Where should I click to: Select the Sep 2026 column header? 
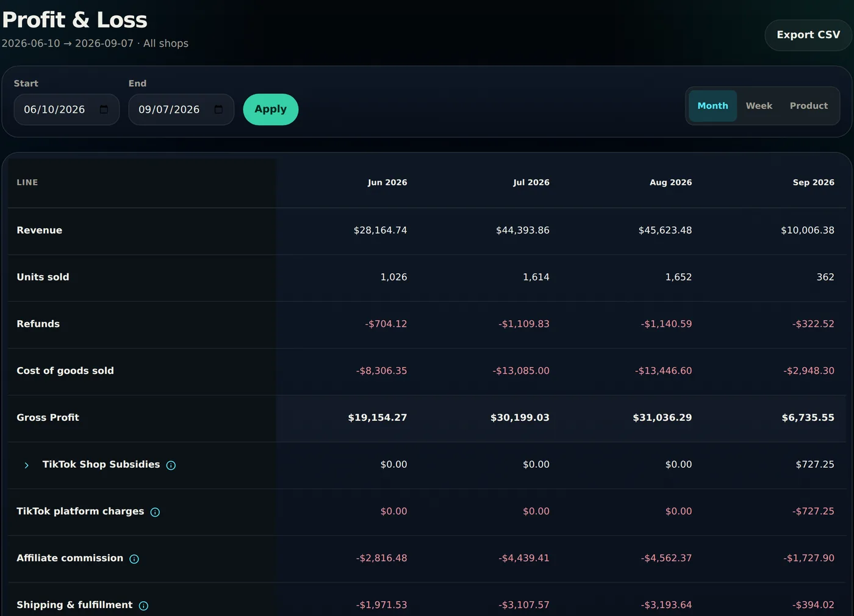pos(813,182)
